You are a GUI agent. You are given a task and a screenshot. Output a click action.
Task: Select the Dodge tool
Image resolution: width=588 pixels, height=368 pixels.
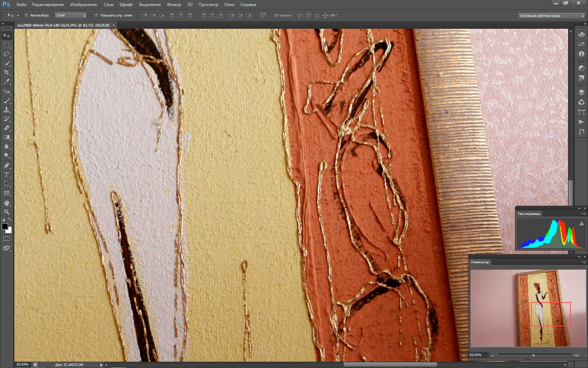pos(7,155)
